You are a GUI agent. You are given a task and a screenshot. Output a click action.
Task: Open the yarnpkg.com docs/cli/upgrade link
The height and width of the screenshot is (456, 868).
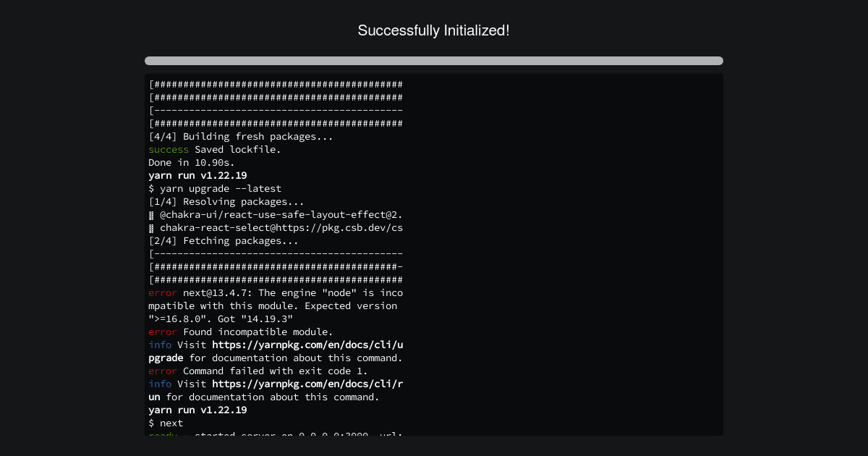tap(276, 351)
